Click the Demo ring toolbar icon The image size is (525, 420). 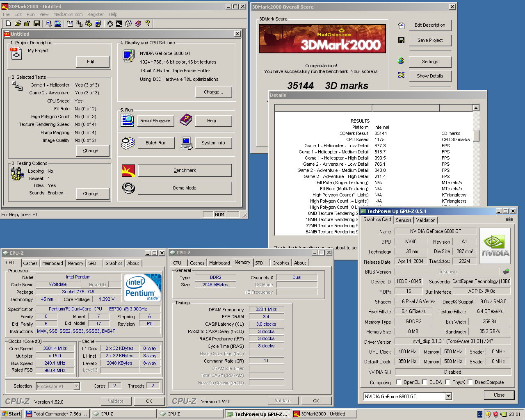[x=110, y=24]
